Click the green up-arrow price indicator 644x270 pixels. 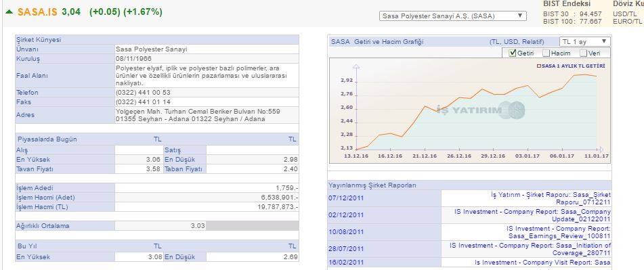(9, 12)
